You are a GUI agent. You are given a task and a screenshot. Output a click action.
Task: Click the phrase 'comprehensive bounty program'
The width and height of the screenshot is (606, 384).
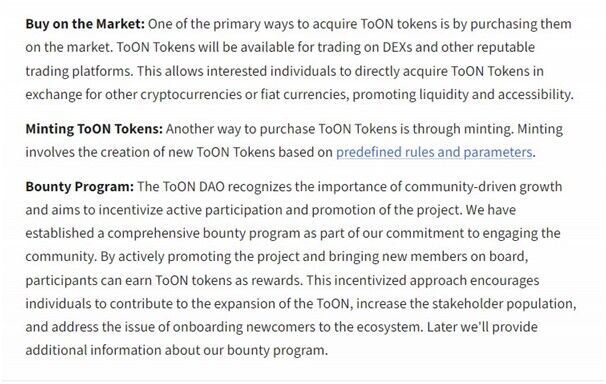(x=204, y=234)
